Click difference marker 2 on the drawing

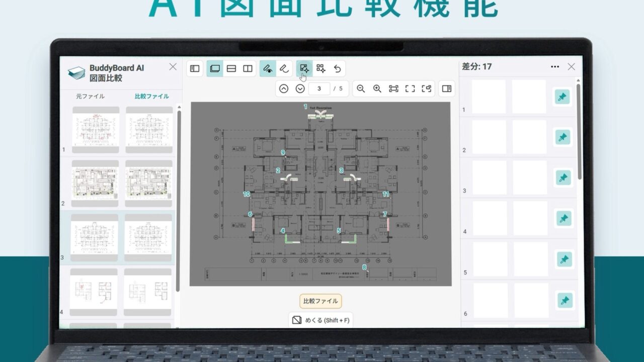pyautogui.click(x=278, y=170)
